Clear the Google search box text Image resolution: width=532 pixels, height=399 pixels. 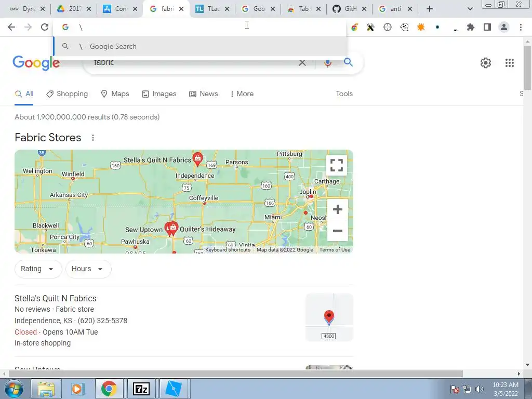tap(302, 63)
